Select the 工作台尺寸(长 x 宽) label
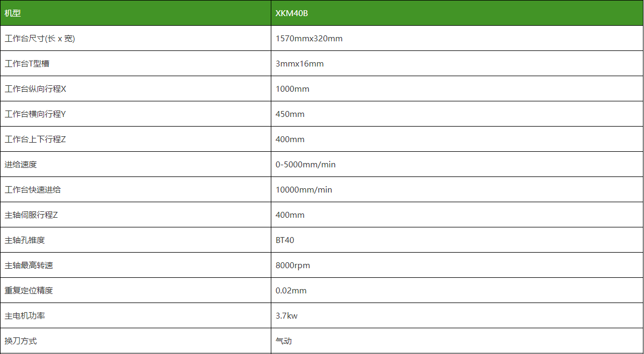Image resolution: width=644 pixels, height=354 pixels. 40,39
